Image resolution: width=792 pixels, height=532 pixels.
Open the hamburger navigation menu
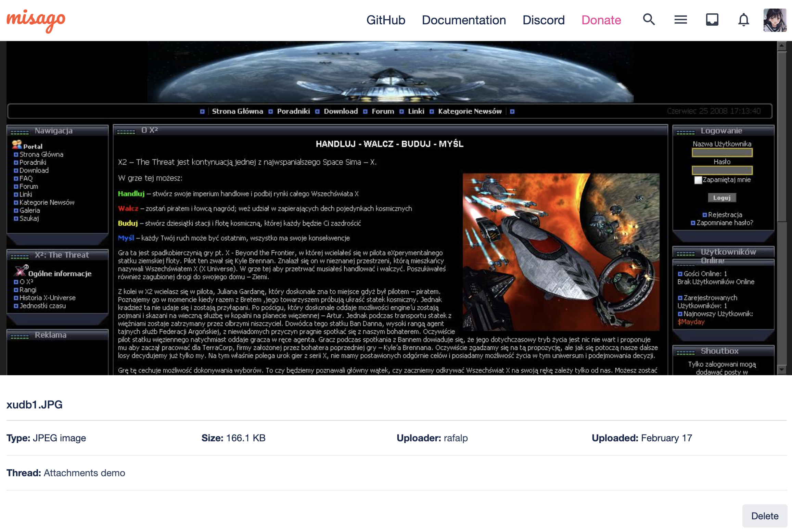point(680,20)
